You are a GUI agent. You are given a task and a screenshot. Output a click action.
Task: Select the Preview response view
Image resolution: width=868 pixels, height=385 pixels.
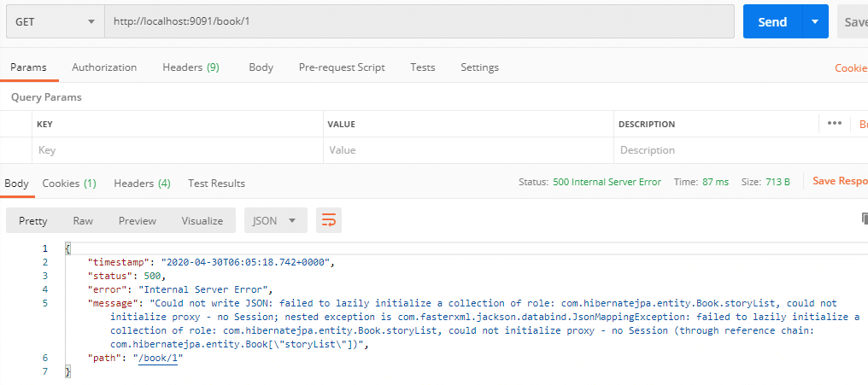pos(138,220)
